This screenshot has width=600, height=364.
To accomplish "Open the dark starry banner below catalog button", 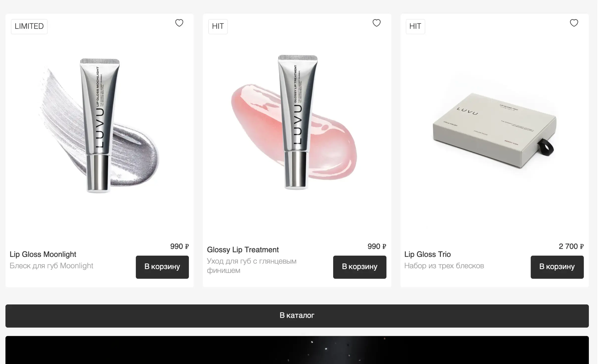I will click(297, 350).
